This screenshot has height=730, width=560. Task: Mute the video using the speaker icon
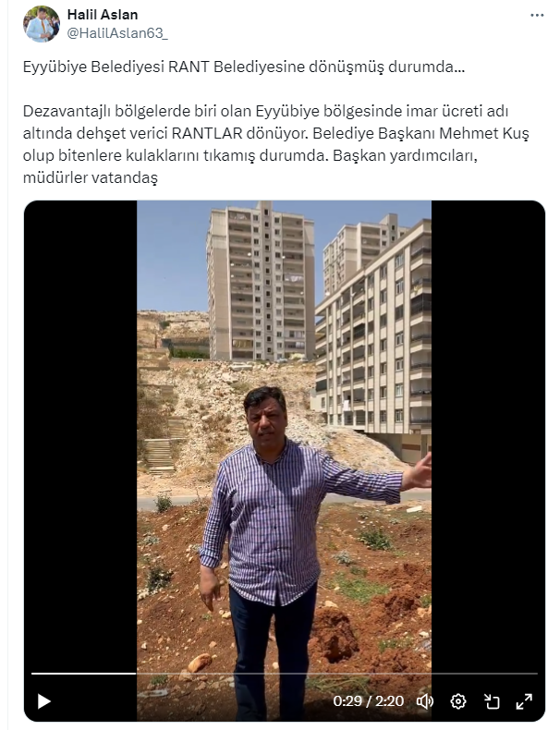pos(424,701)
